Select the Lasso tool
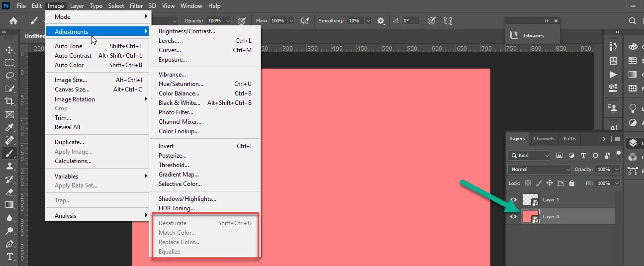 [x=9, y=76]
